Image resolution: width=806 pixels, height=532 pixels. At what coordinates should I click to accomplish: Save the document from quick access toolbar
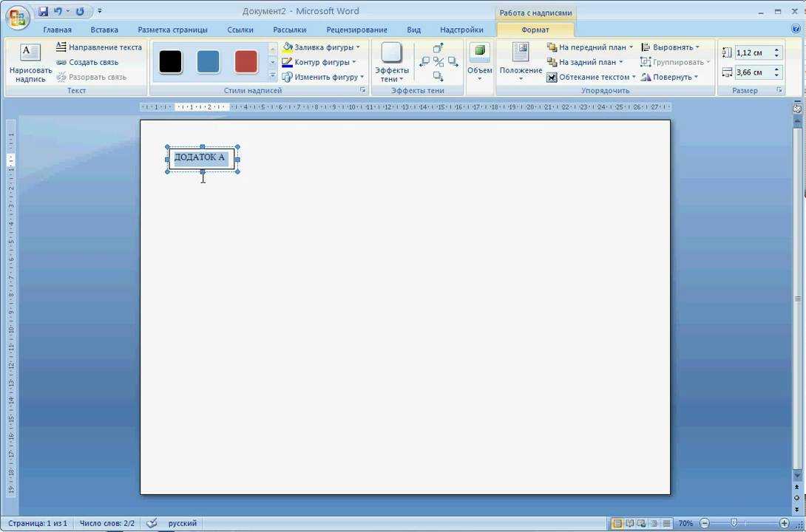(x=43, y=12)
